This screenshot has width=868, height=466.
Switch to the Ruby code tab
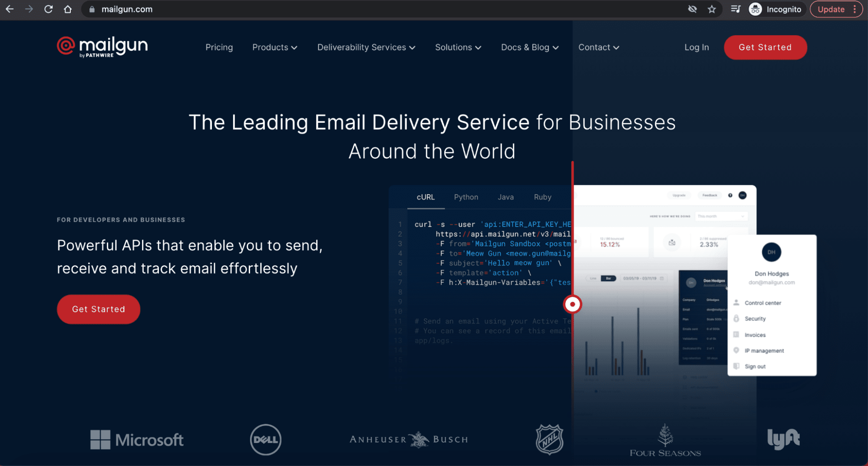click(x=542, y=197)
